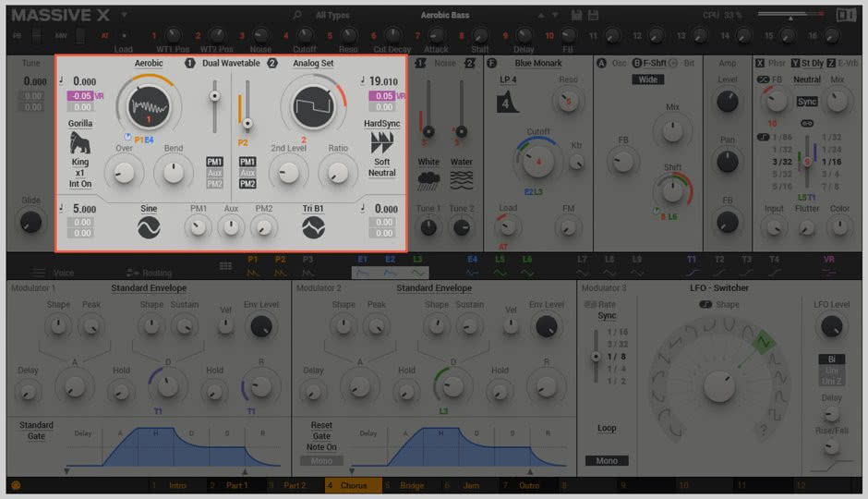Select the Sine phase modulation oscillator icon
The image size is (868, 499).
[149, 227]
